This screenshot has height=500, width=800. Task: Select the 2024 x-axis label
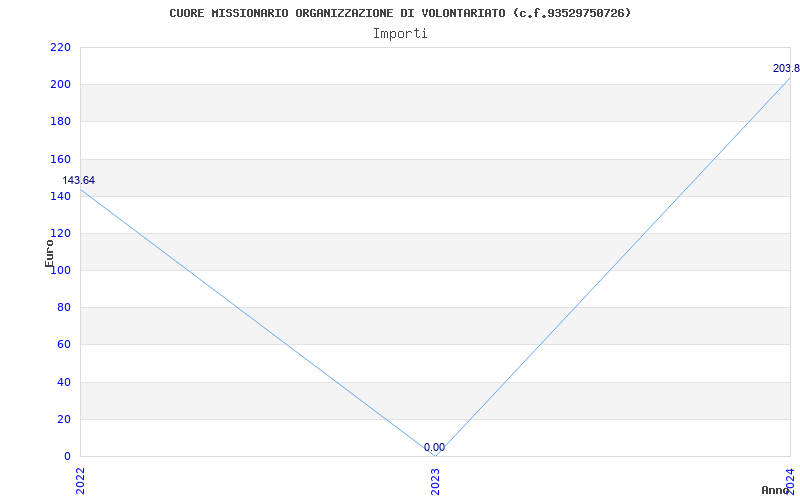pos(790,481)
